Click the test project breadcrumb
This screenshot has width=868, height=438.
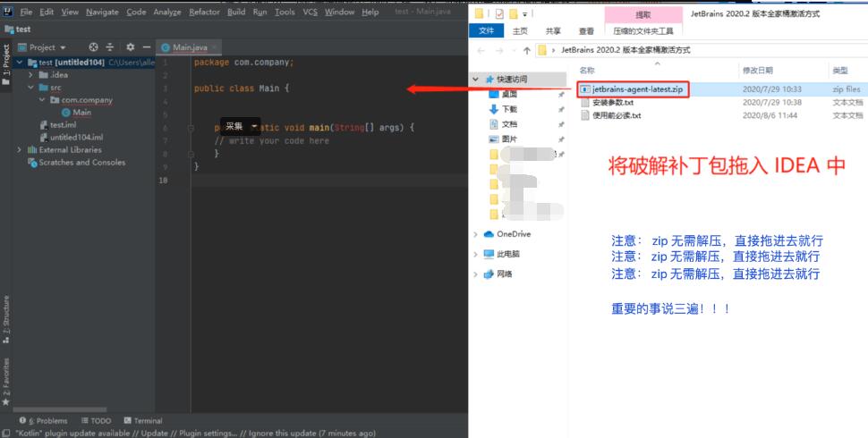tap(18, 29)
